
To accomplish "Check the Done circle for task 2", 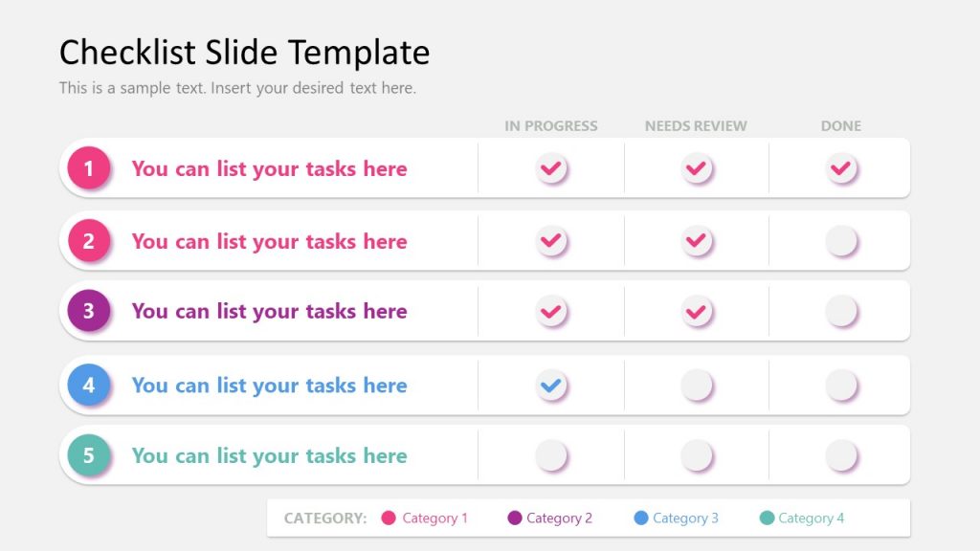I will (x=840, y=240).
